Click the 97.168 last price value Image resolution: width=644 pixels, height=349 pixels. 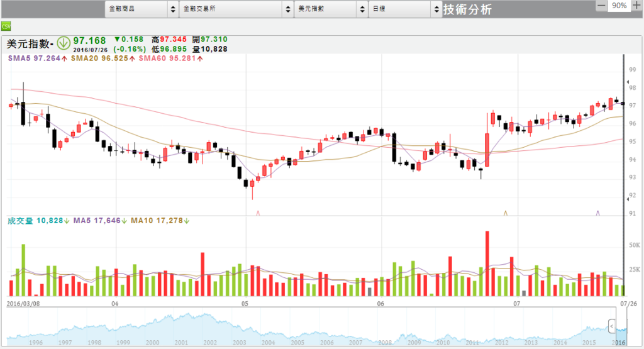click(89, 41)
